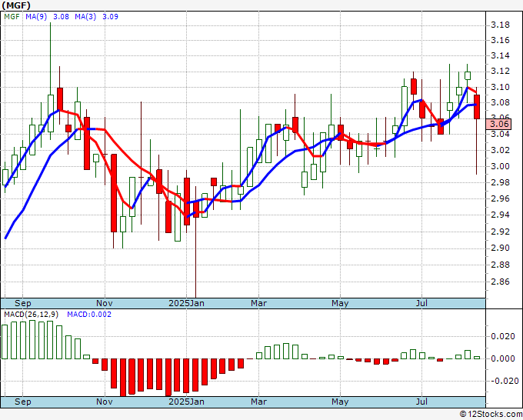The height and width of the screenshot is (420, 523).
Task: Click the MA(9) legend label
Action: 36,17
